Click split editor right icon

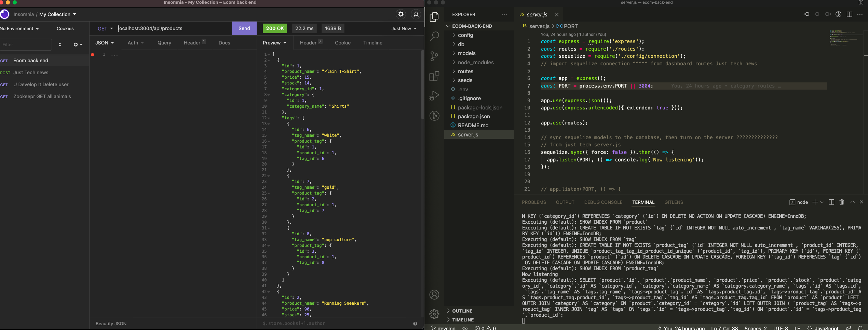(x=849, y=14)
